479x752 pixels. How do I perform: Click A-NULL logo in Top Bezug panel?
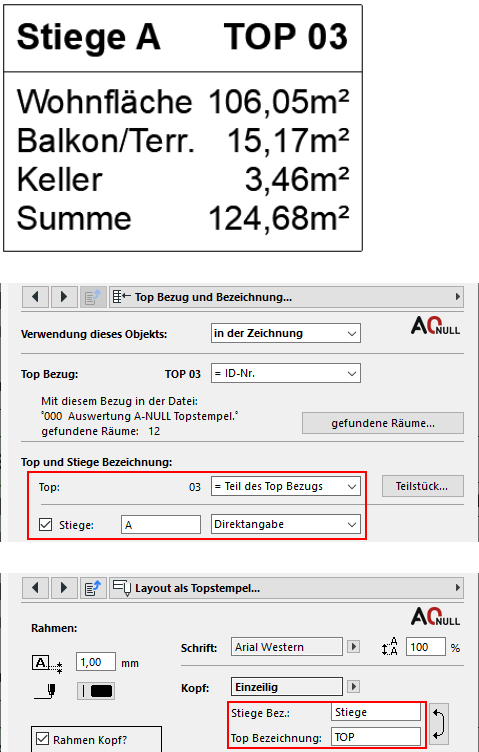435,326
